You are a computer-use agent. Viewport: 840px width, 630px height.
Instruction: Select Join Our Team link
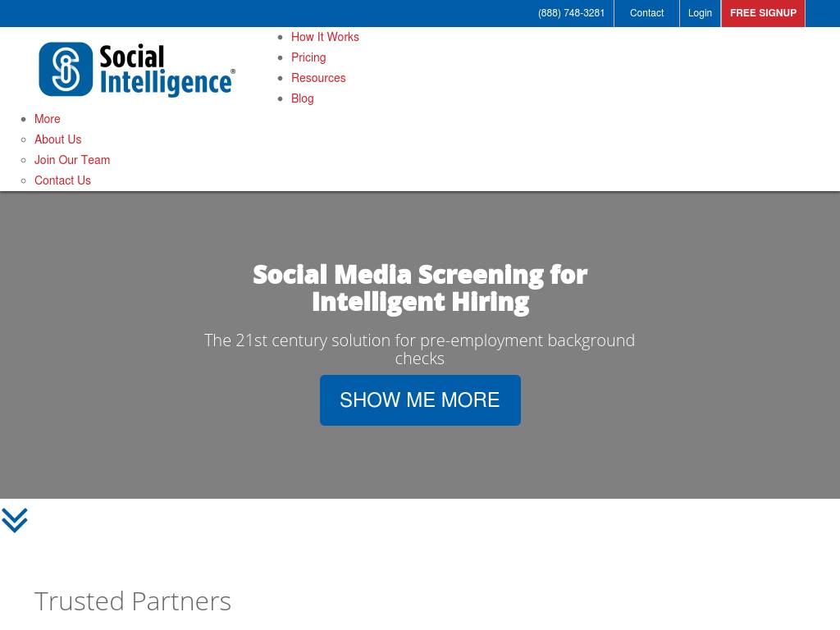[x=72, y=160]
